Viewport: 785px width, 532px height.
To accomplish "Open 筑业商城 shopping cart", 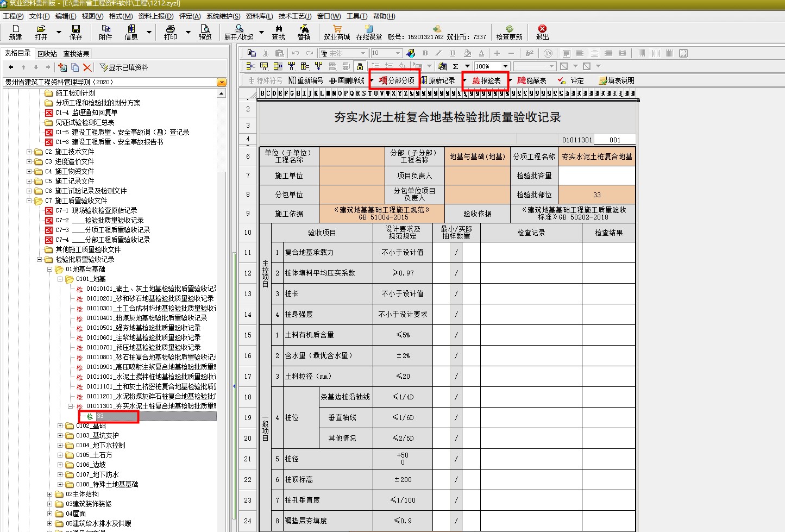I will coord(337,33).
